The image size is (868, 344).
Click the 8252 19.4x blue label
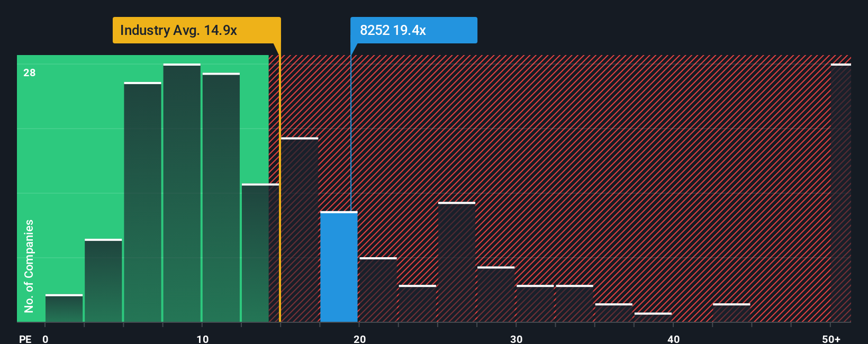pyautogui.click(x=413, y=30)
